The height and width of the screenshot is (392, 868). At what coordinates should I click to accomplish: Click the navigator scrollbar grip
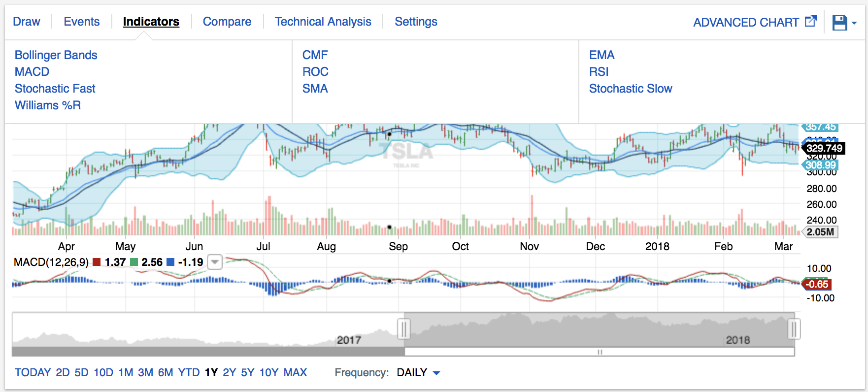pyautogui.click(x=600, y=352)
